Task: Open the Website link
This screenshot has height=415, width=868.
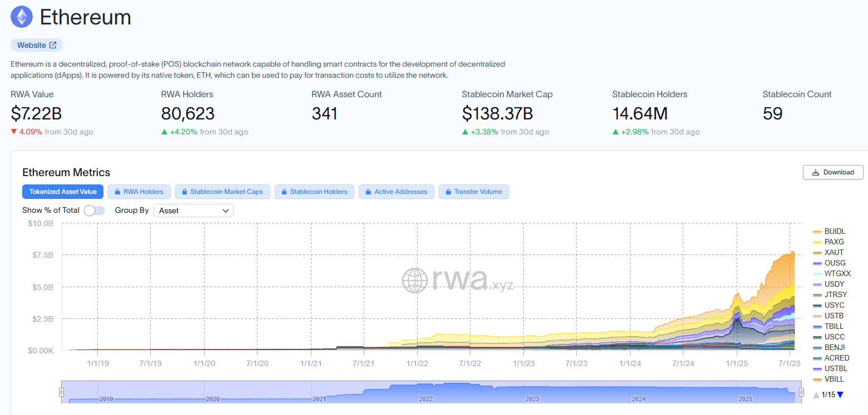Action: coord(37,45)
